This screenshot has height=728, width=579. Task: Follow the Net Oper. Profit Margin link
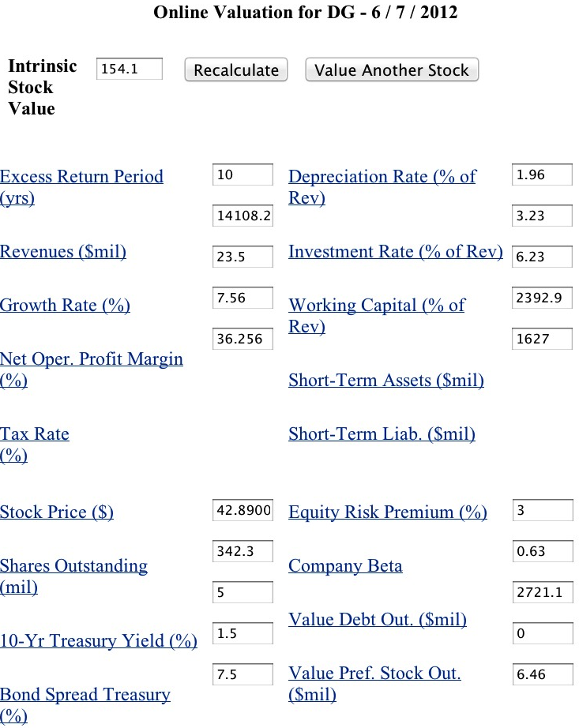click(x=92, y=359)
